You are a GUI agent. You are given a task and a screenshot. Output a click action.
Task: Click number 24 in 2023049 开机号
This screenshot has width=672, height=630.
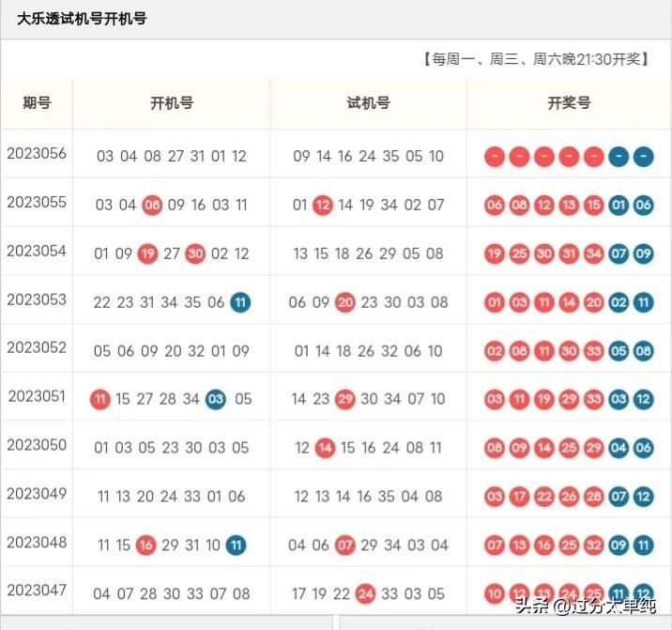tap(169, 497)
